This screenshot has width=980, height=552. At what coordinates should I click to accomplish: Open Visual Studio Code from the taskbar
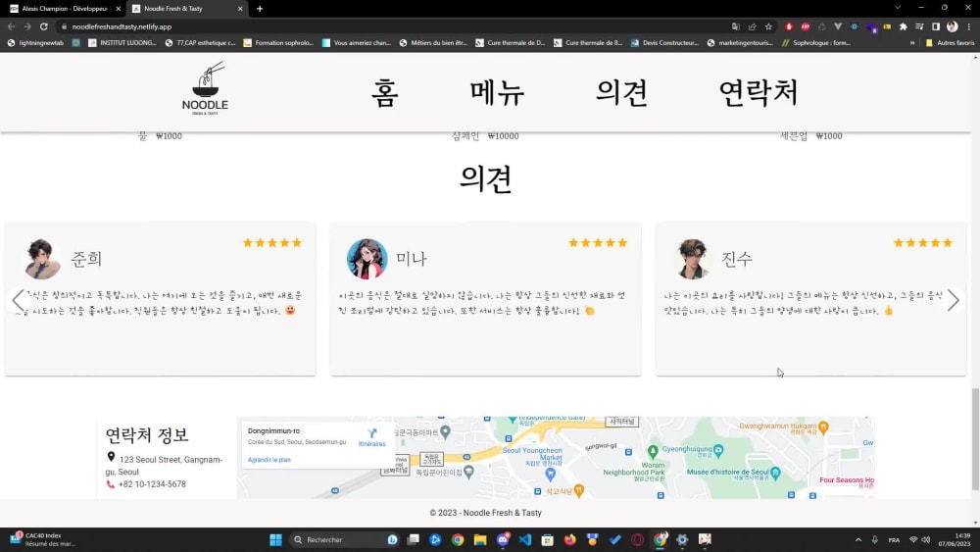525,540
